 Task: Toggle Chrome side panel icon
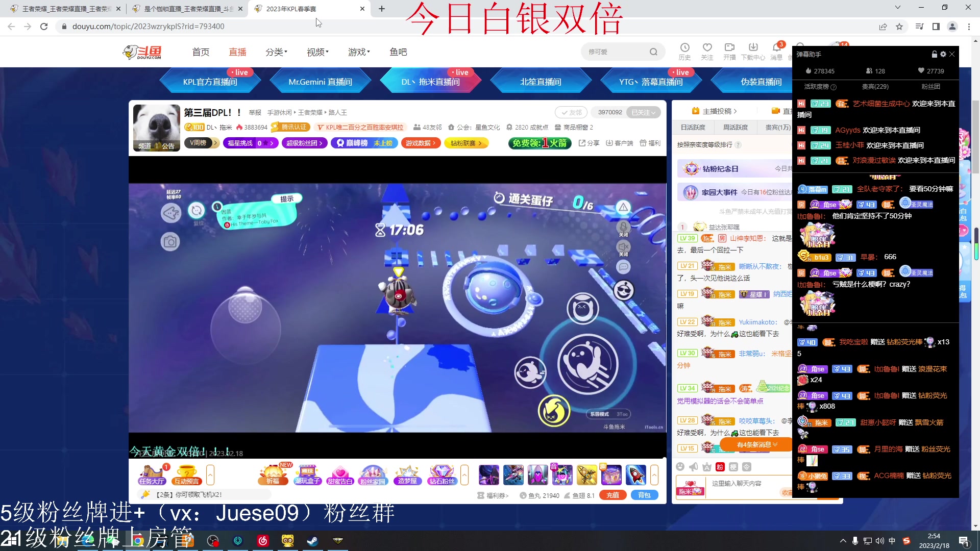tap(936, 27)
